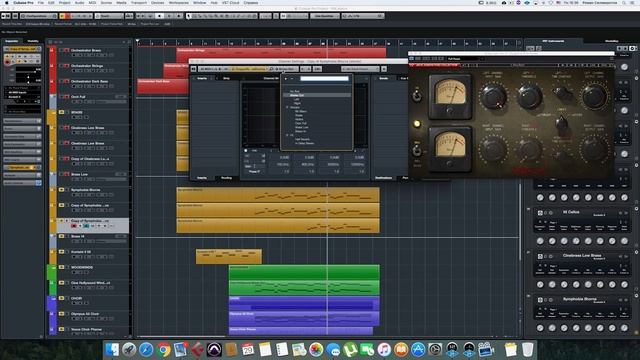Open the Full Reset preset dropdown in plugin
Screen dimensions: 640x360
click(x=463, y=59)
